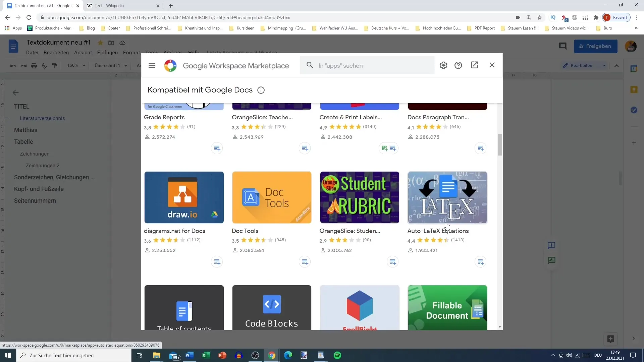Click the info icon beside Kompatibel mit Google Docs
Viewport: 644px width, 362px height.
point(261,90)
